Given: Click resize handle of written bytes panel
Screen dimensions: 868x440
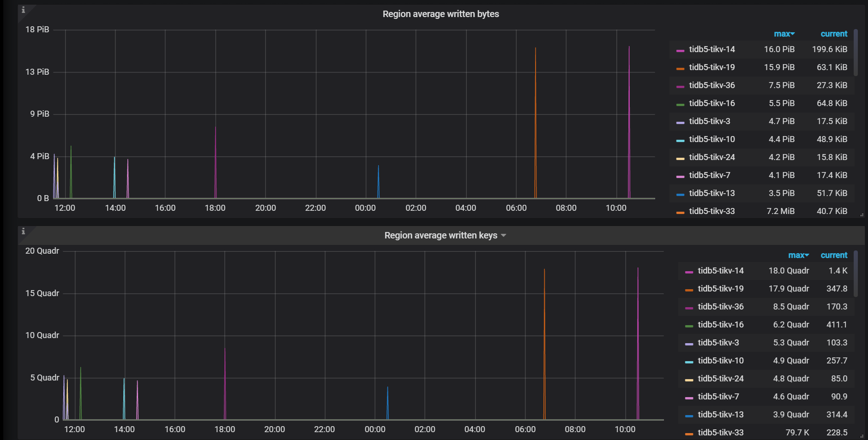Looking at the screenshot, I should click(862, 214).
